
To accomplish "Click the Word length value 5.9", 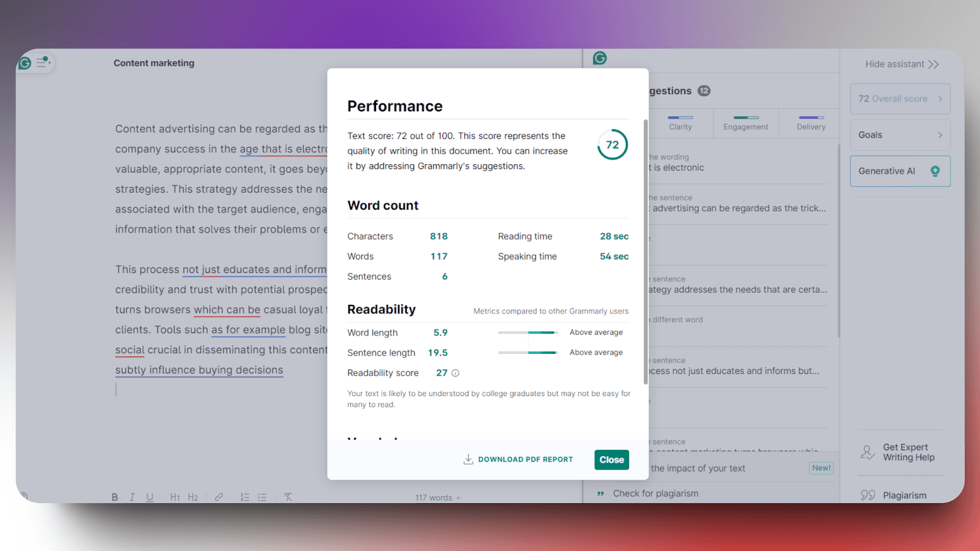I will coord(440,332).
